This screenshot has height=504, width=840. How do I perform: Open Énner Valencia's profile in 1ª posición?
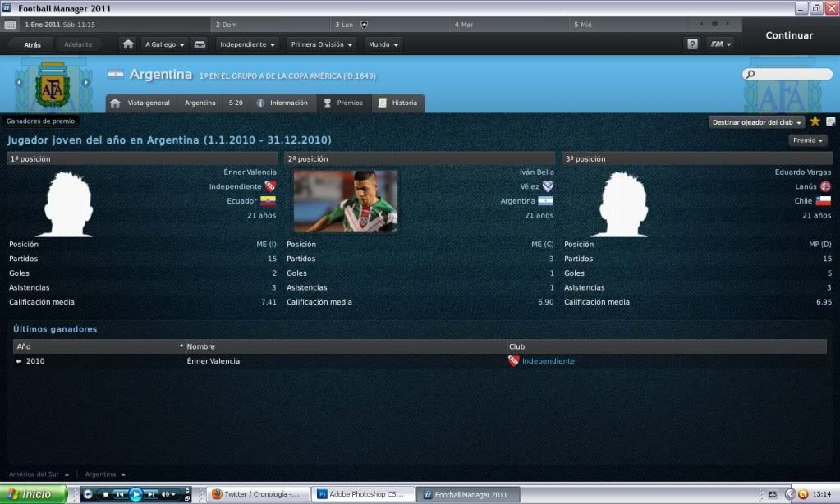250,172
